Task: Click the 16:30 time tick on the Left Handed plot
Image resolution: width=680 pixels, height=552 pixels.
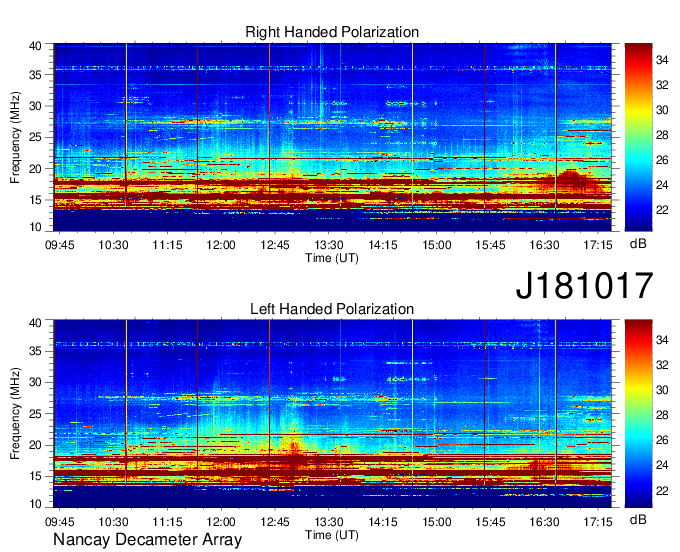Action: coord(544,522)
